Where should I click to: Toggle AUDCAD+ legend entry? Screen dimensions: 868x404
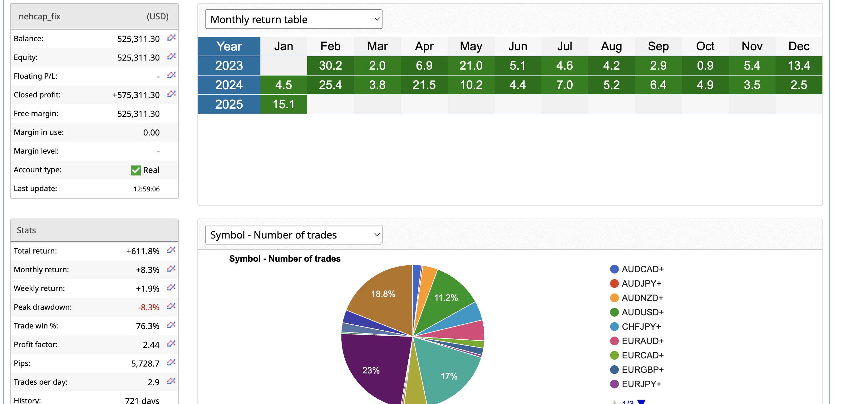click(x=642, y=269)
